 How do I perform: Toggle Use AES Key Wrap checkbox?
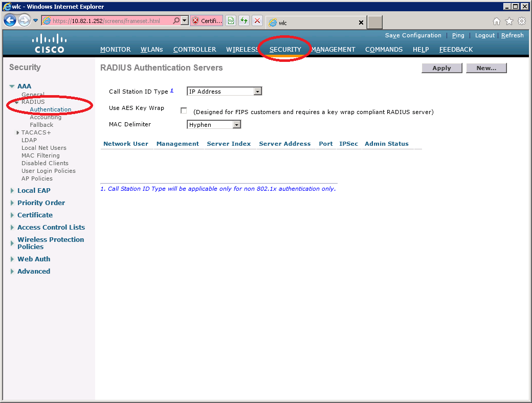(184, 110)
